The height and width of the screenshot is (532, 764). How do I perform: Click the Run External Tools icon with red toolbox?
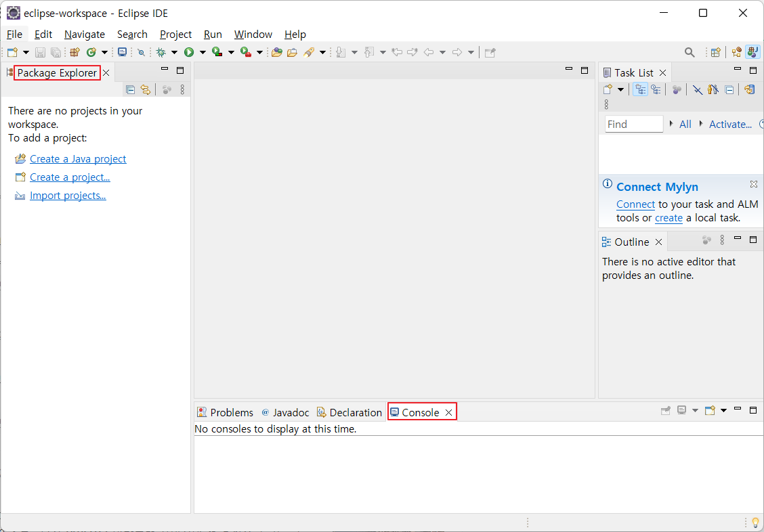(x=246, y=52)
